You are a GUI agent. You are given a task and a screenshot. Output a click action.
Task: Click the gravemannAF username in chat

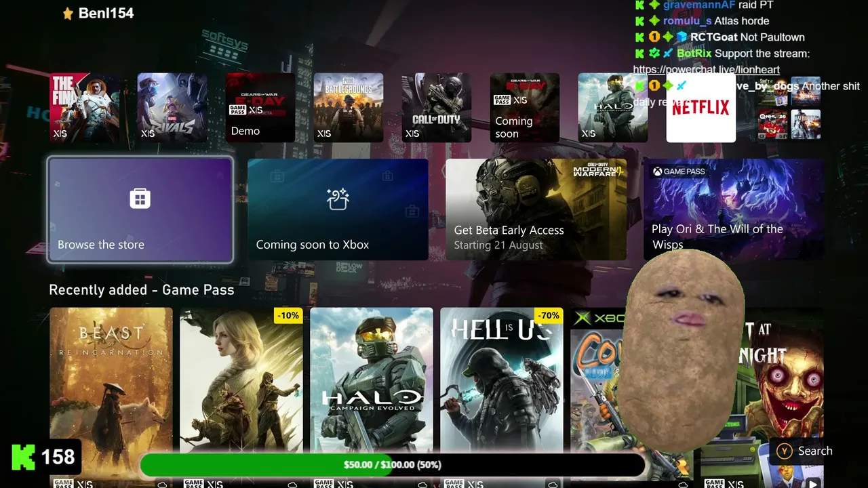tap(699, 5)
